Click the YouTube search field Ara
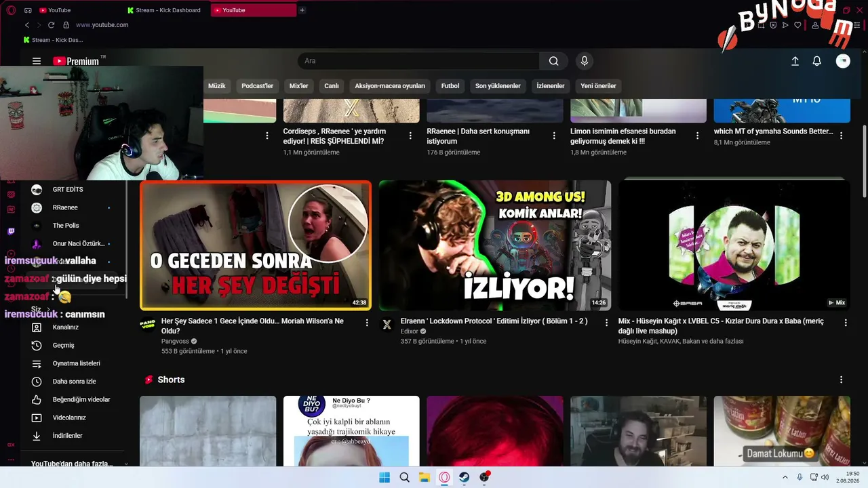This screenshot has width=868, height=488. 418,61
